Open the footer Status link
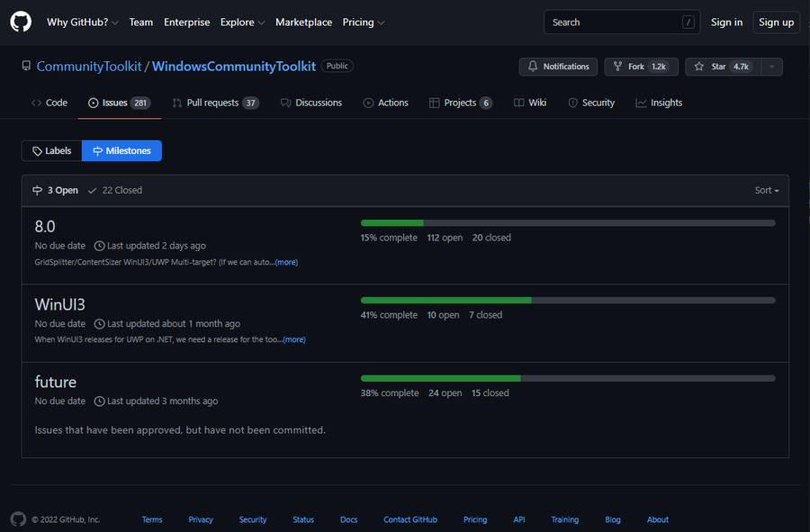The height and width of the screenshot is (532, 810). 303,519
